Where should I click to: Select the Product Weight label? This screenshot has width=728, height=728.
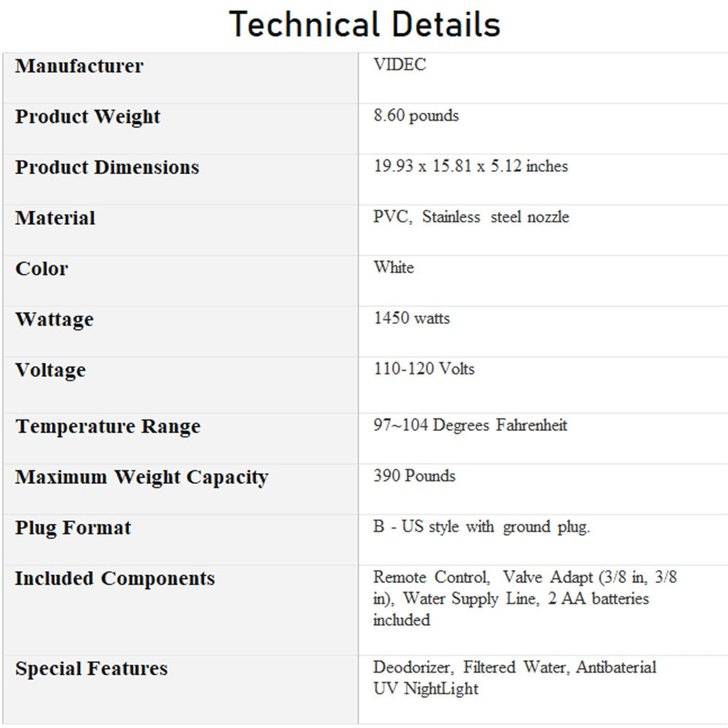click(x=88, y=117)
